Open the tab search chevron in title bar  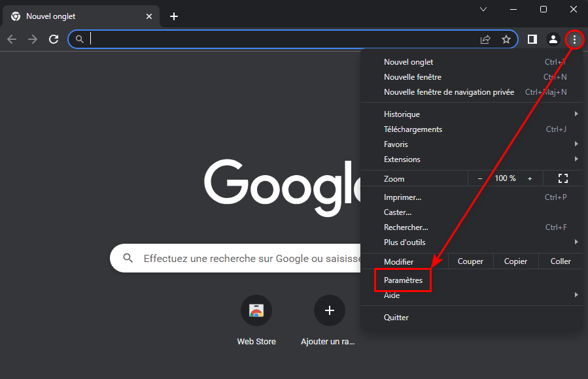tap(483, 9)
